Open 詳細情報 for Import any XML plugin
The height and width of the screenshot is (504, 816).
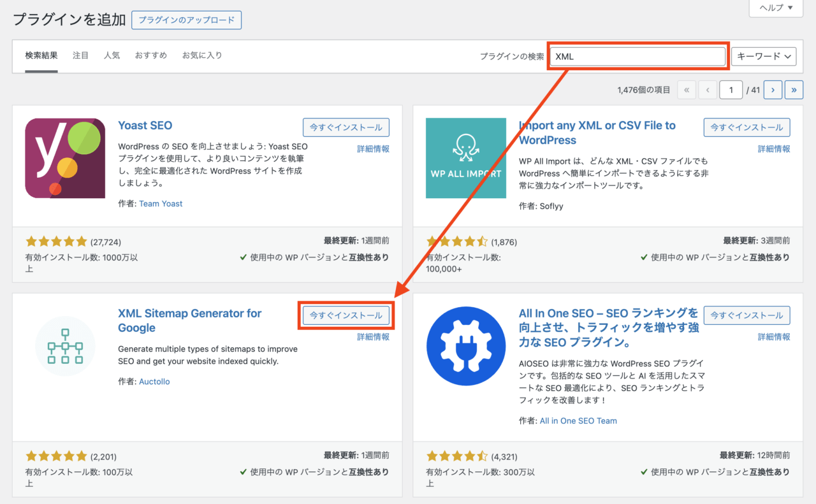(x=774, y=149)
